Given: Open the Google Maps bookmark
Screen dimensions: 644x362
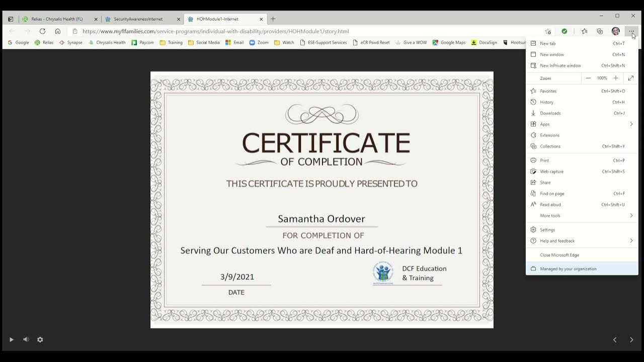Looking at the screenshot, I should pyautogui.click(x=449, y=43).
